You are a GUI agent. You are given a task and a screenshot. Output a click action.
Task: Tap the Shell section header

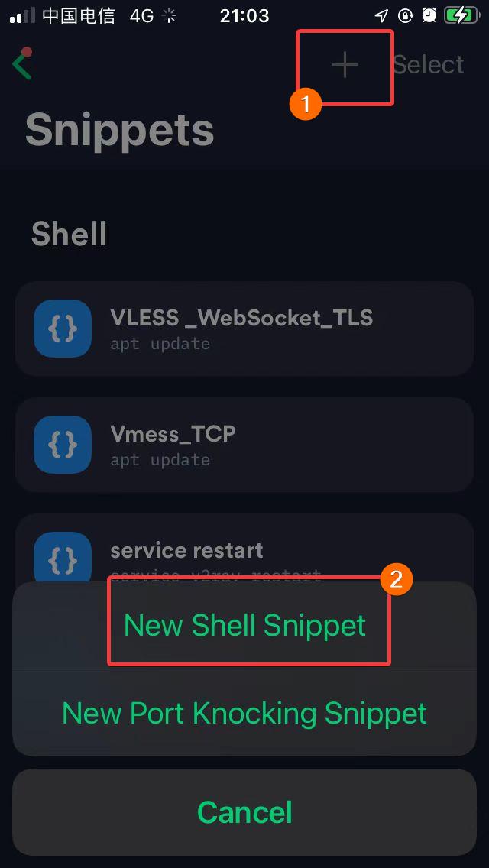pyautogui.click(x=70, y=233)
